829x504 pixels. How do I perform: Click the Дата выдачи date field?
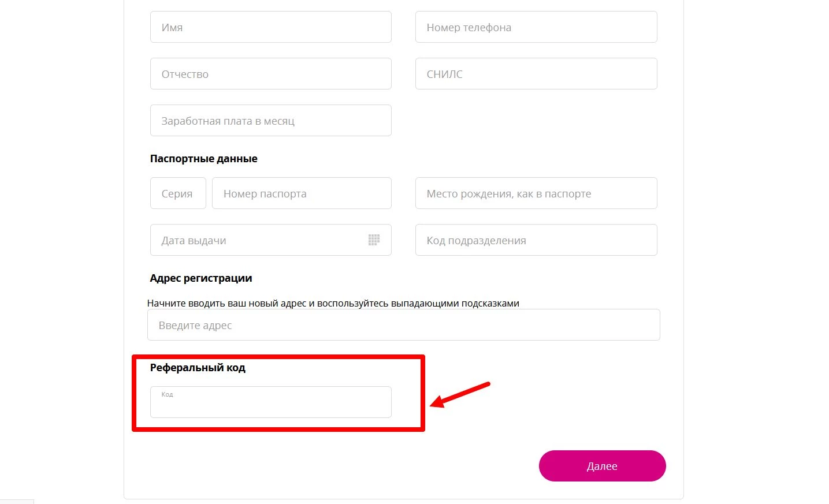point(254,240)
